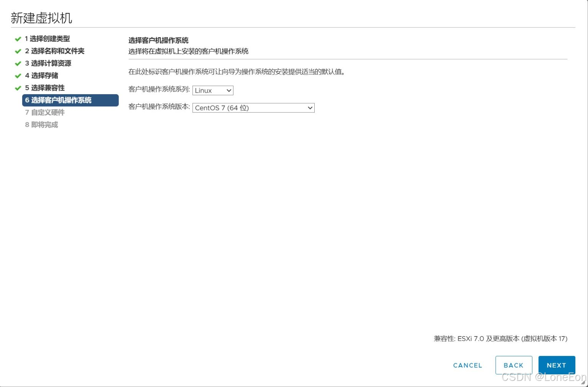The height and width of the screenshot is (387, 588).
Task: Select step 8 即将完成
Action: click(x=41, y=124)
